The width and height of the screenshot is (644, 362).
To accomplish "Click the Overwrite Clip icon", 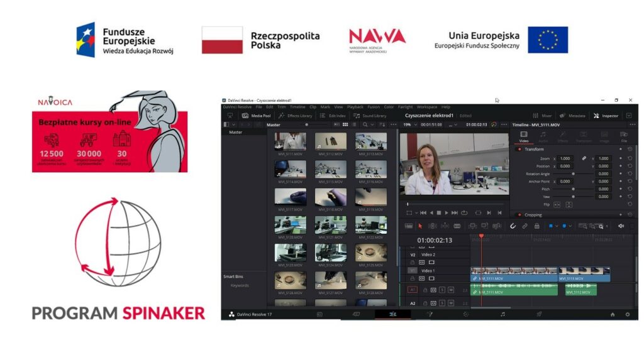I will pos(485,226).
